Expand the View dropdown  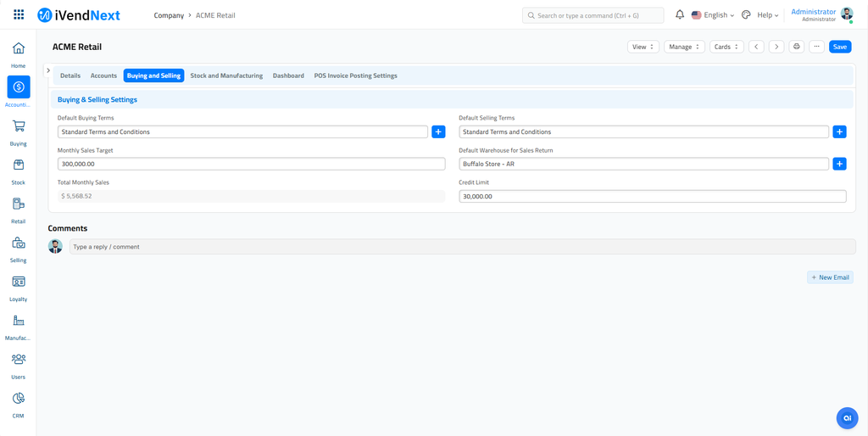coord(643,47)
